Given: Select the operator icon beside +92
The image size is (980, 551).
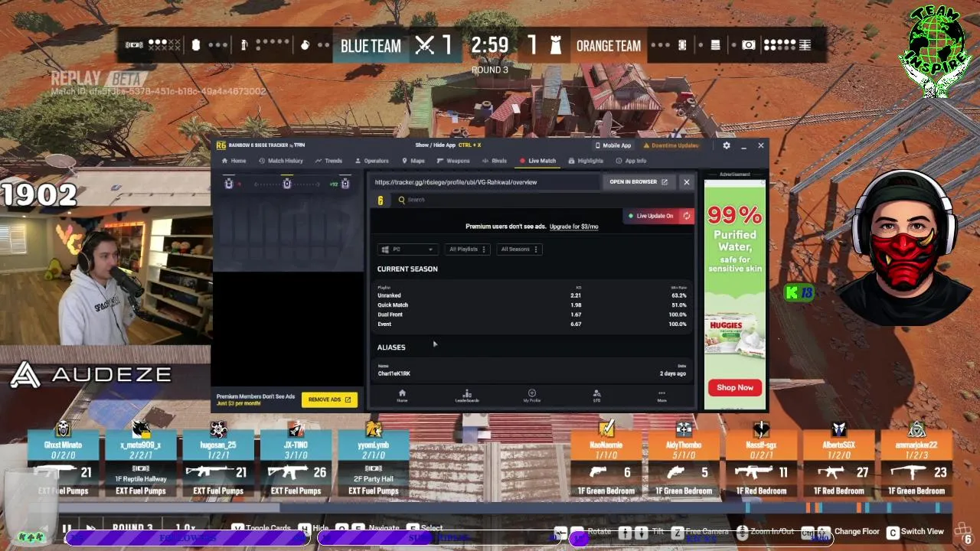Looking at the screenshot, I should pos(345,184).
